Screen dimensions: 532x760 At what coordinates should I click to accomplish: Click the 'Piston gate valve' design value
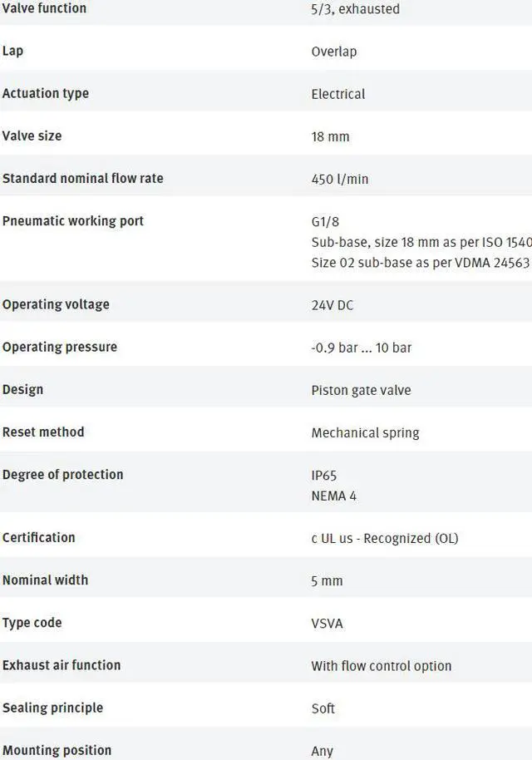click(x=361, y=390)
